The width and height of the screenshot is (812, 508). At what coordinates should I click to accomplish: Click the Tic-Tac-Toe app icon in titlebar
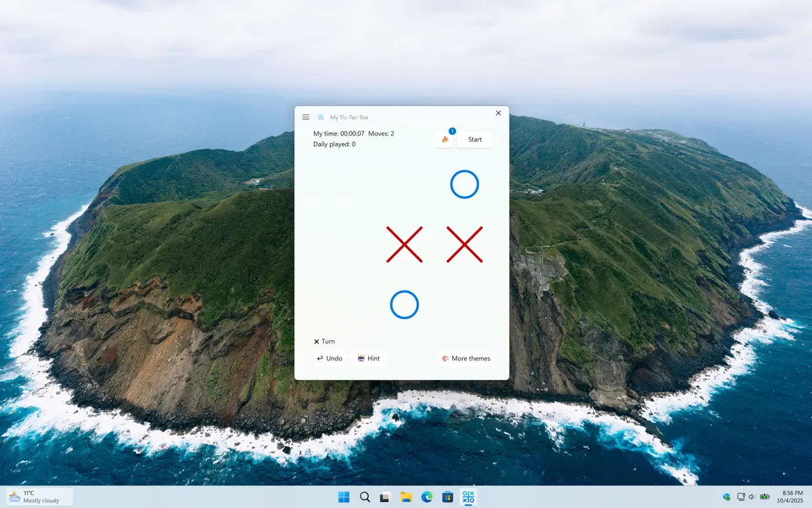click(x=321, y=117)
